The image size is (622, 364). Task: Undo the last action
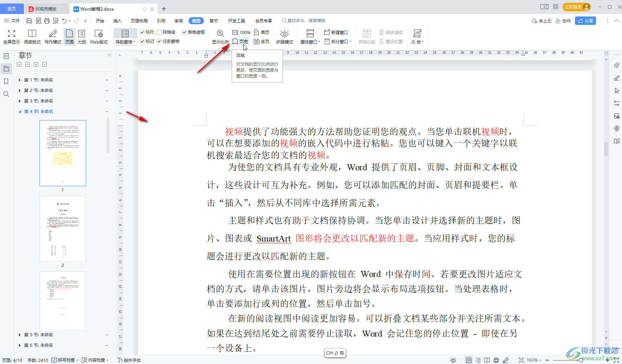click(64, 21)
